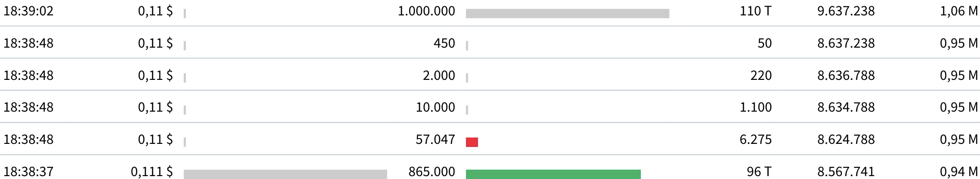
Task: Click the long gray bar beside 110 T
Action: pos(567,13)
